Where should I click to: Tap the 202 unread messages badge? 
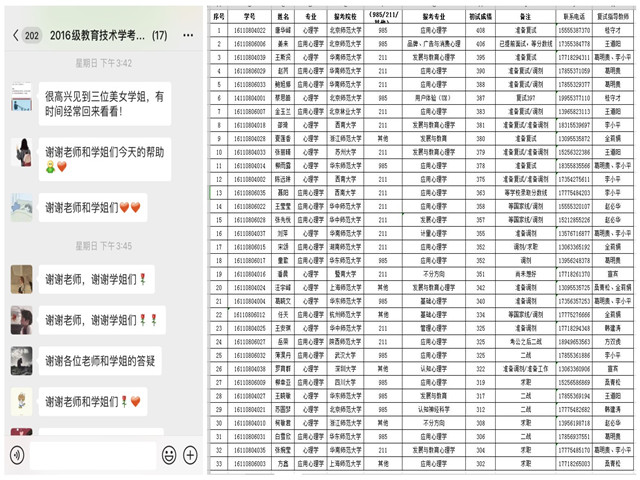(32, 36)
